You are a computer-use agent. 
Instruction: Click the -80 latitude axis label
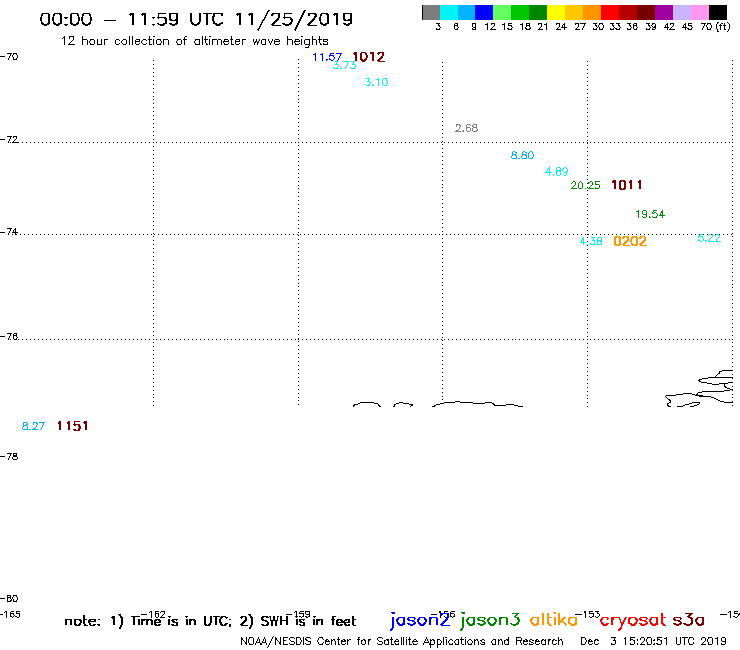(9, 599)
